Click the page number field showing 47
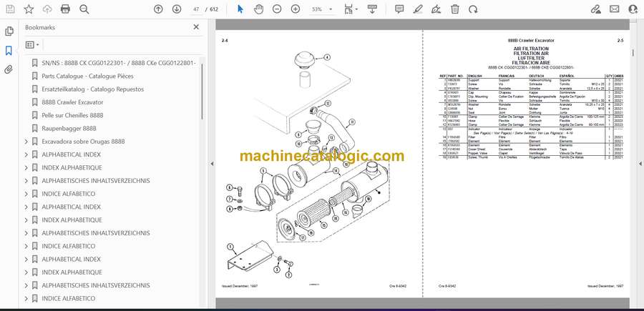The width and height of the screenshot is (644, 311). [196, 9]
